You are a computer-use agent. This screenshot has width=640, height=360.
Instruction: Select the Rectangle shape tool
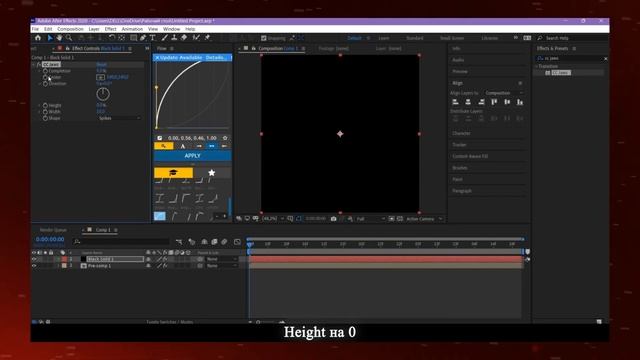pyautogui.click(x=133, y=38)
